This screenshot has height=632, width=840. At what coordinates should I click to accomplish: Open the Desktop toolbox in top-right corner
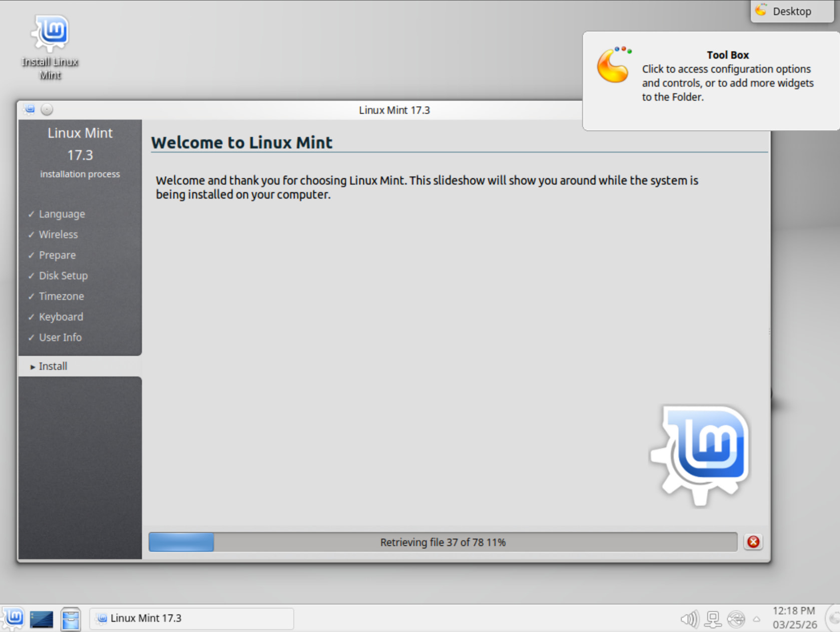tap(791, 11)
